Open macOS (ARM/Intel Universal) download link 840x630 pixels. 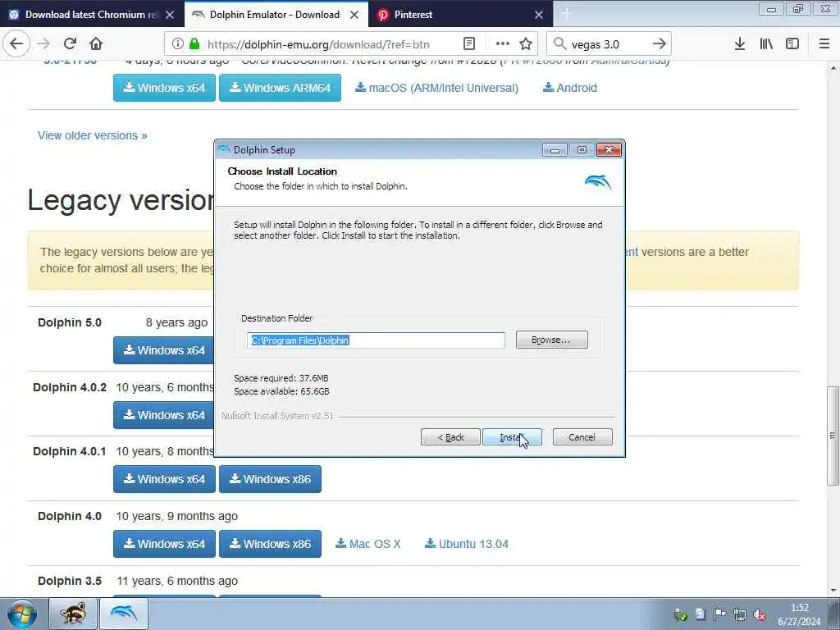coord(437,88)
